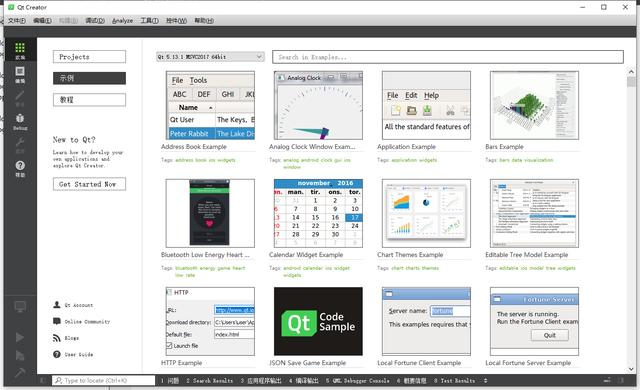Click the User Guide question mark icon
This screenshot has height=390, width=640.
pyautogui.click(x=57, y=354)
